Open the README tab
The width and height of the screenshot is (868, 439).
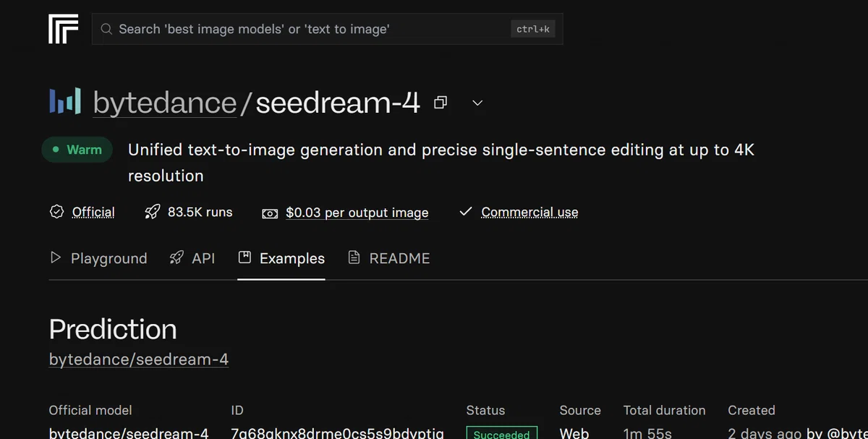tap(389, 258)
